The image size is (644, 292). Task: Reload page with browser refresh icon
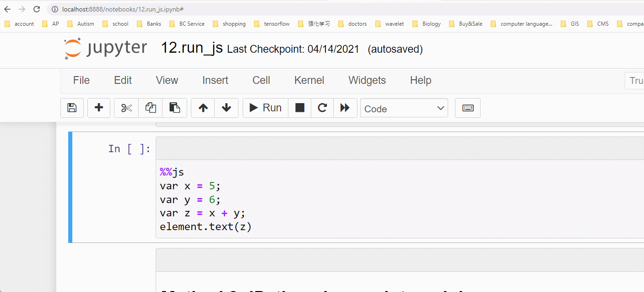point(37,9)
